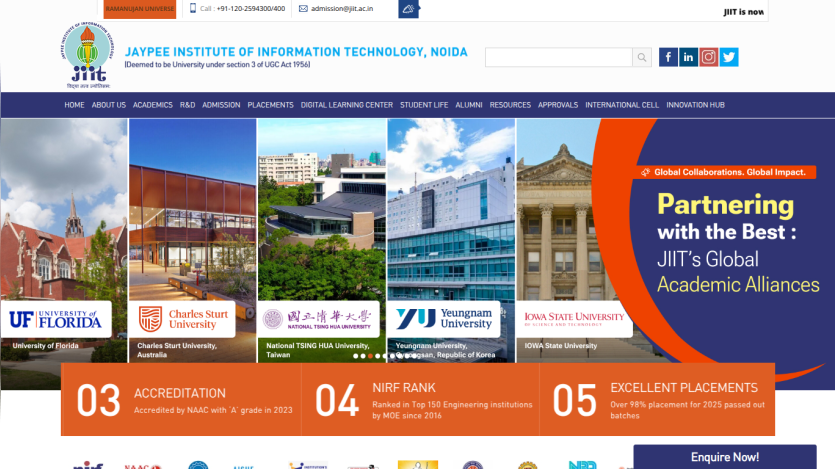The image size is (835, 469).
Task: Open the HOME menu item
Action: tap(74, 105)
